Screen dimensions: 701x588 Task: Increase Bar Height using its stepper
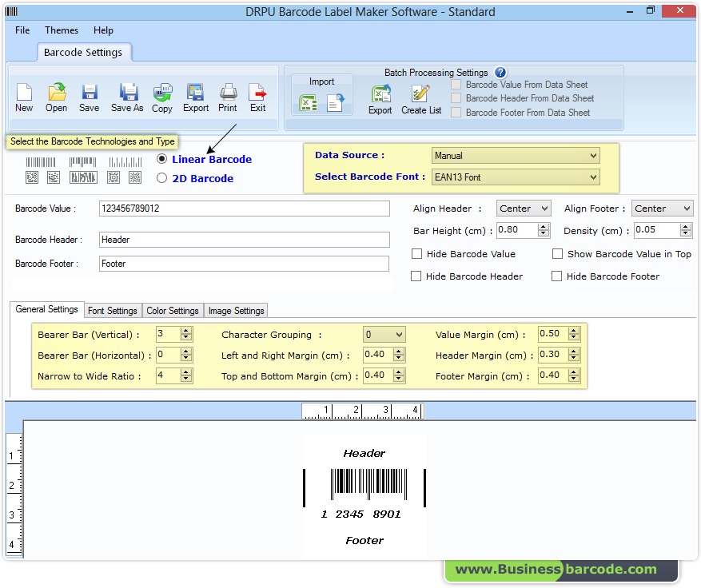pyautogui.click(x=543, y=226)
